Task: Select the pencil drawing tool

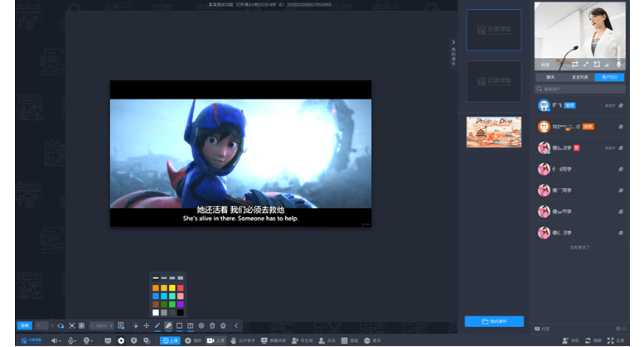Action: pyautogui.click(x=157, y=325)
